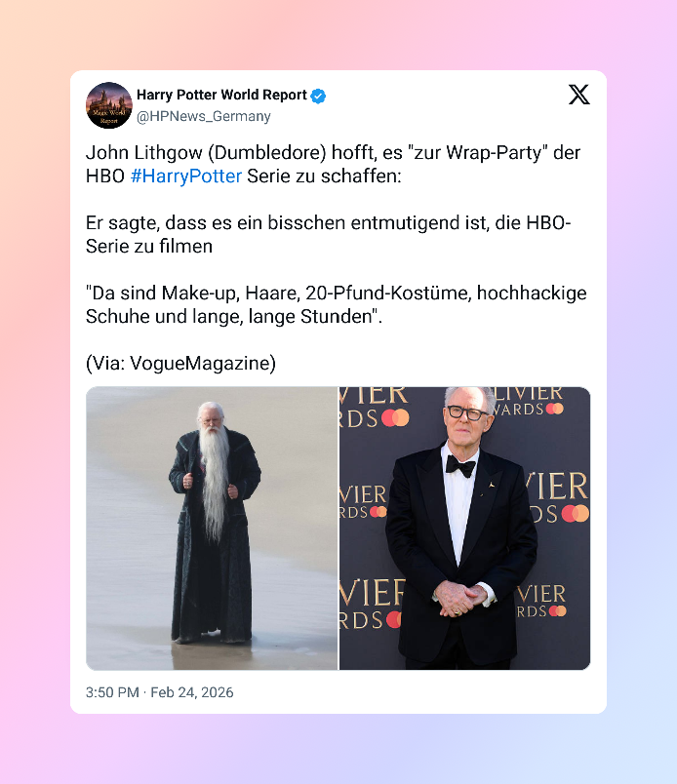The image size is (677, 784).
Task: Follow the #HarryPotter hashtag
Action: [186, 176]
